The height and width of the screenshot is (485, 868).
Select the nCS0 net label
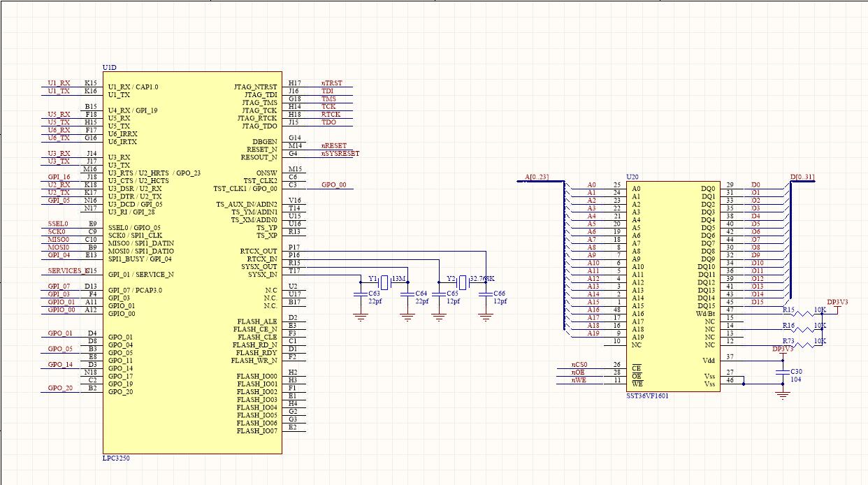(x=579, y=365)
